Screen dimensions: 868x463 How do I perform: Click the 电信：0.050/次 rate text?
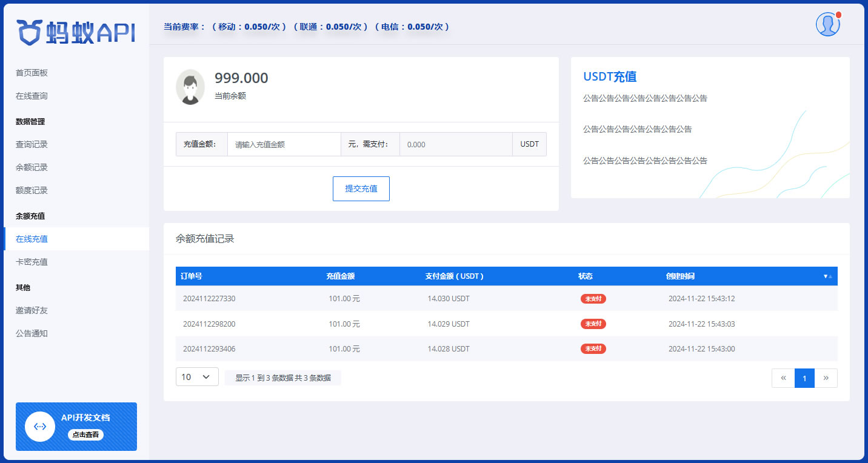pos(412,27)
